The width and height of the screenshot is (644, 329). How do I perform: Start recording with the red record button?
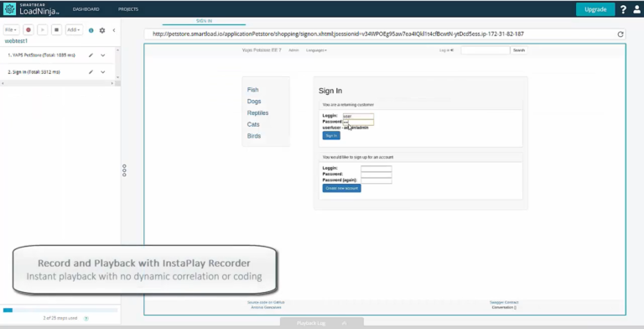[x=29, y=30]
